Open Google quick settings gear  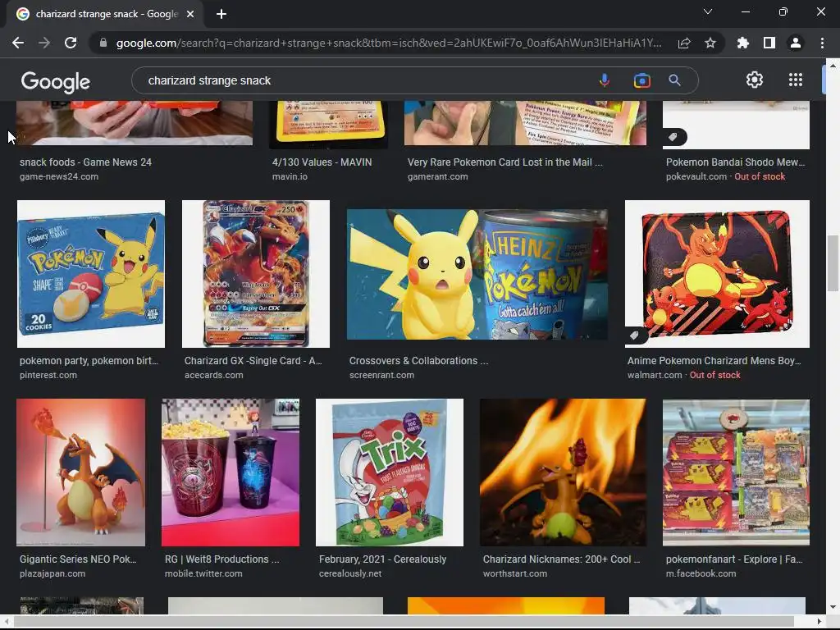click(755, 80)
